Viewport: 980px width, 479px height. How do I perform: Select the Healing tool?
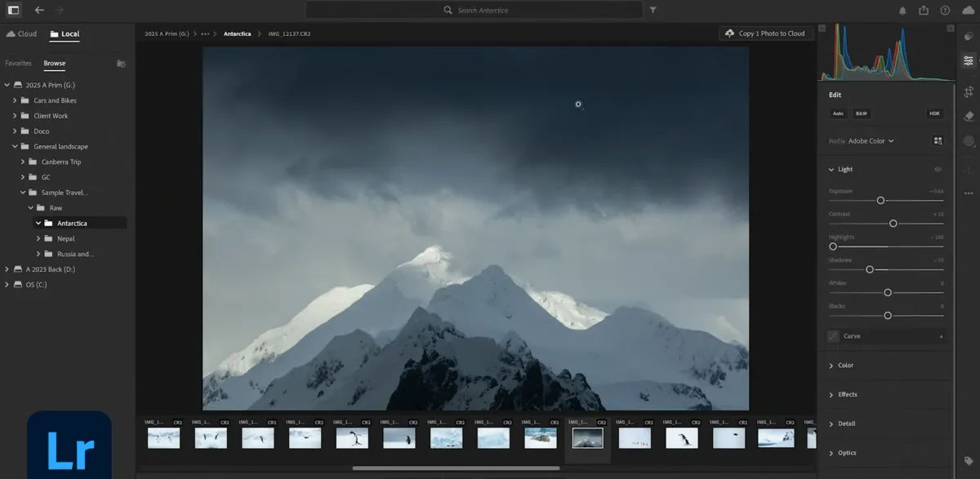click(x=968, y=116)
